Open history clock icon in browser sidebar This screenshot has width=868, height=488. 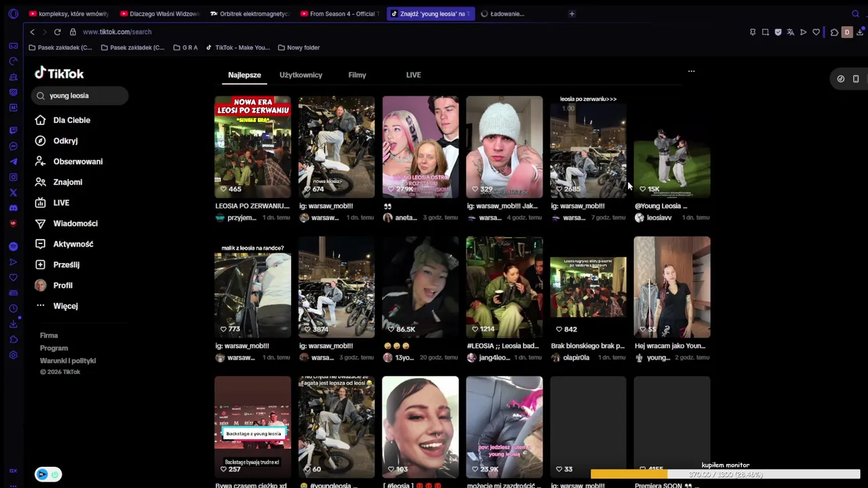[14, 308]
